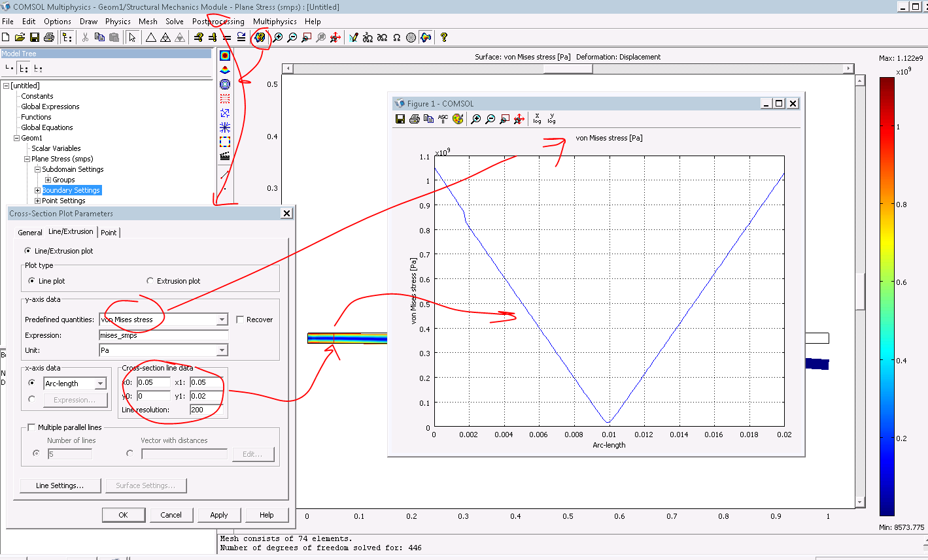Click the contour plot concentric-rings icon
Image resolution: width=928 pixels, height=560 pixels.
[x=225, y=84]
